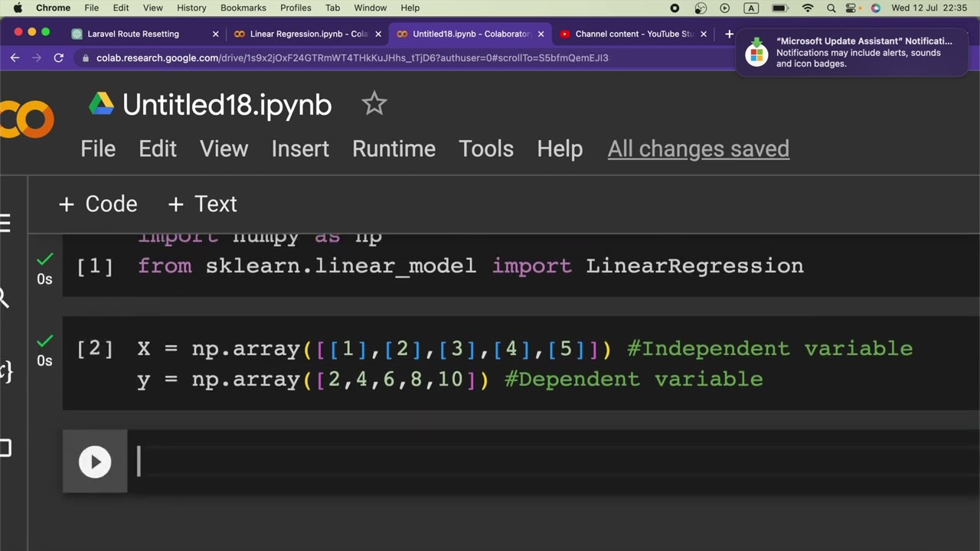Open the table of contents sidebar icon
This screenshot has height=551, width=980.
coord(5,223)
